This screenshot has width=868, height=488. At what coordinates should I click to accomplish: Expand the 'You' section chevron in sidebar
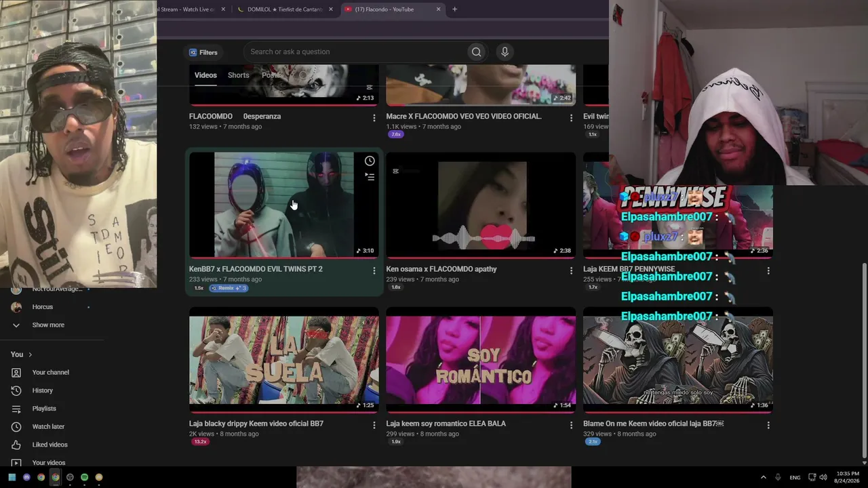tap(30, 354)
